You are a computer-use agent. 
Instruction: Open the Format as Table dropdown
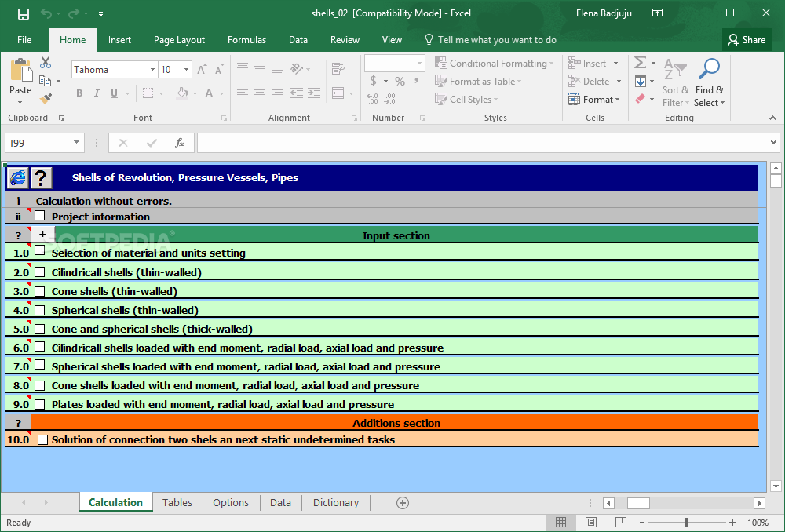click(478, 82)
